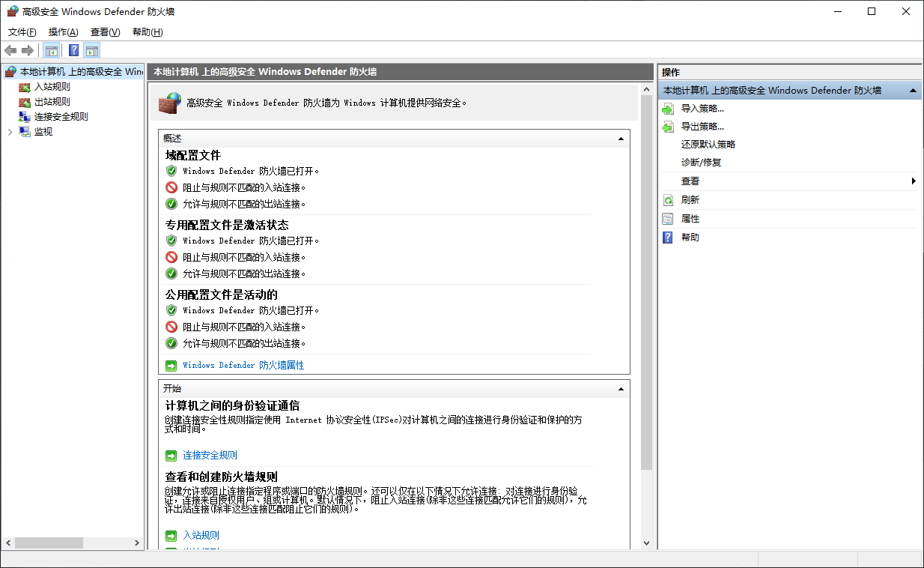
Task: Open the Windows Defender 防火墙属性 link
Action: pos(243,366)
